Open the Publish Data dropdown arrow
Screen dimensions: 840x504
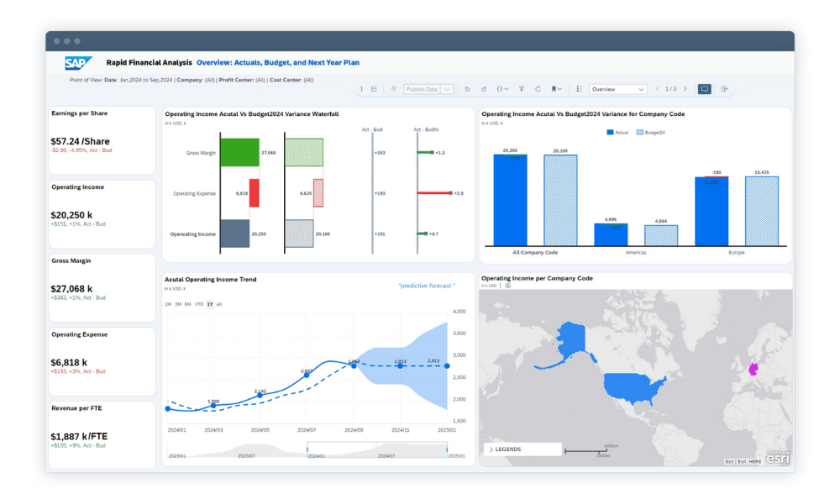[445, 88]
